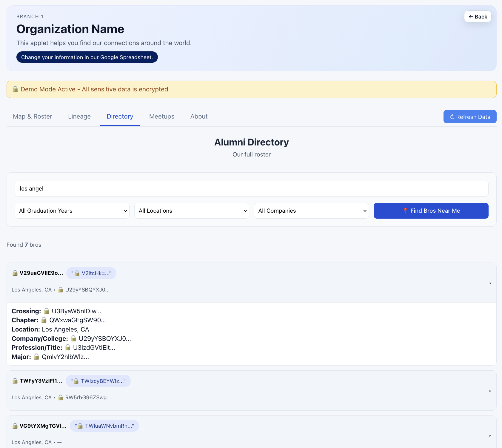Click the lock icon next to V29uaGVlIE9o name

pos(14,273)
